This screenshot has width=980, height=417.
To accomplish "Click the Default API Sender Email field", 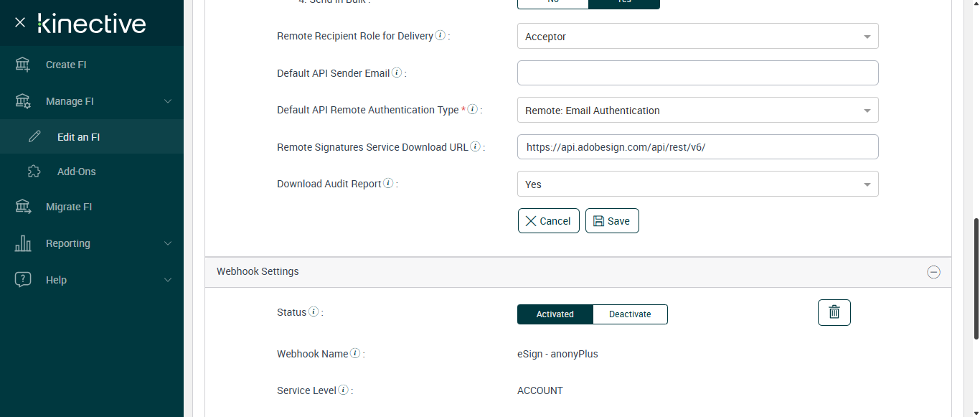I will [697, 73].
